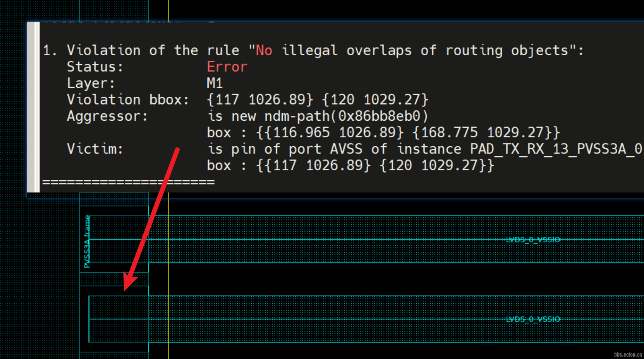Click the aggressor ndm-path(0x86bb8eb0) entry
The width and height of the screenshot is (644, 359).
coord(318,116)
